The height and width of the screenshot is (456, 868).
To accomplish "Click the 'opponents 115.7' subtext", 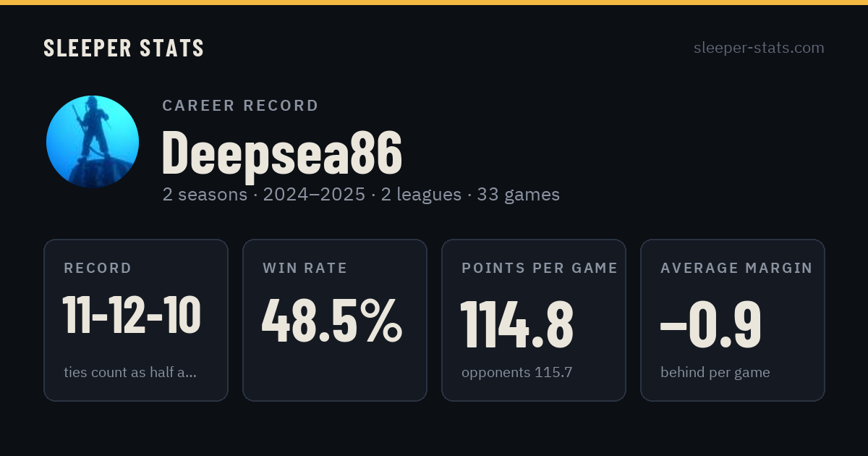I will click(x=517, y=373).
